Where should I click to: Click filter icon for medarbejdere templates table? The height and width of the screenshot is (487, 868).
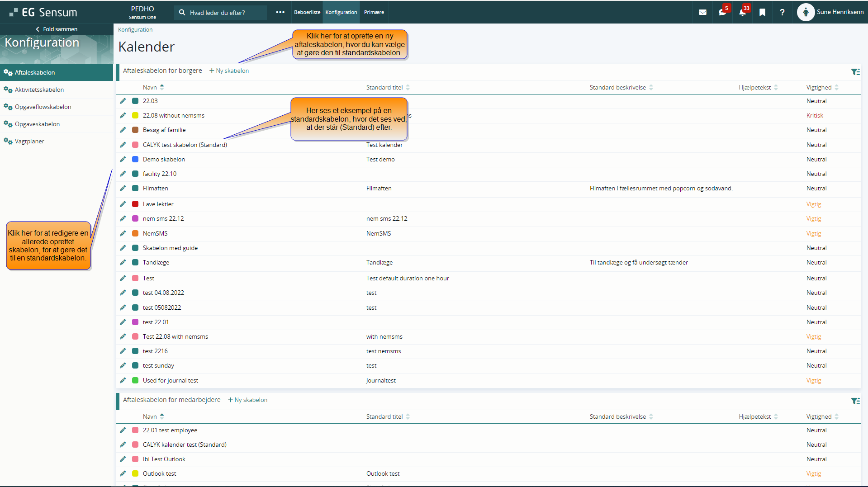855,401
